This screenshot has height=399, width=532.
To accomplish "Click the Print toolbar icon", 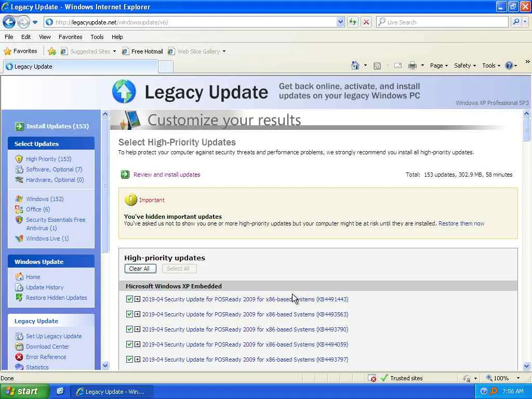I will point(412,65).
